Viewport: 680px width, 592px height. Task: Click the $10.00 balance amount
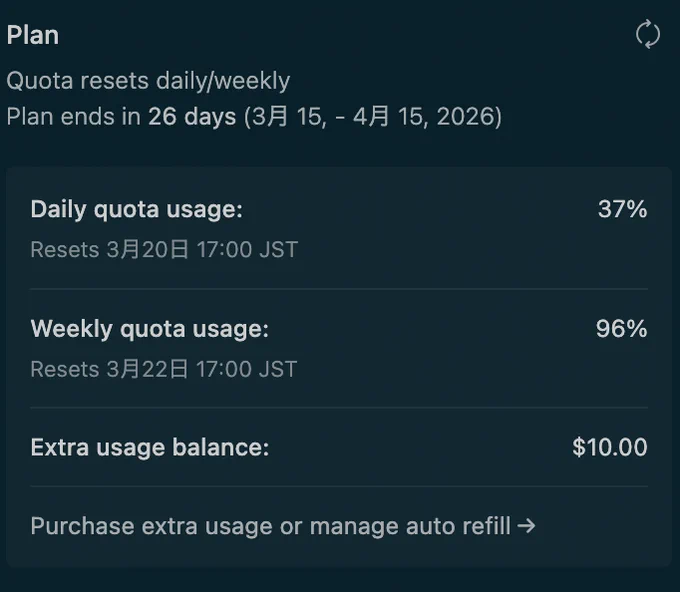[610, 447]
